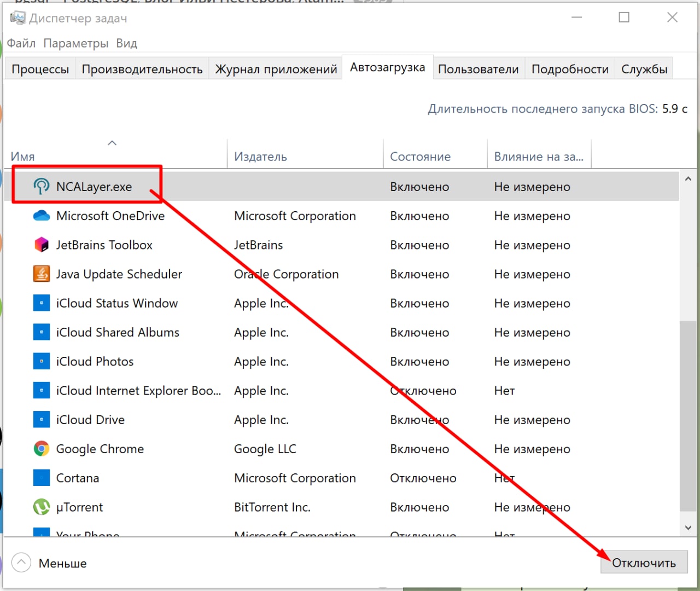Click Oracle Corporation publisher cell
The width and height of the screenshot is (700, 591).
click(x=287, y=274)
